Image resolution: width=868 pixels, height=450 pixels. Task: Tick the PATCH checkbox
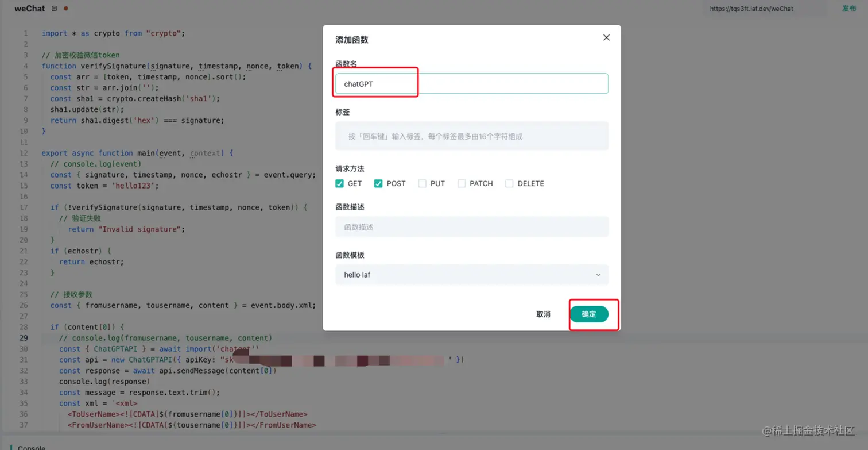462,183
